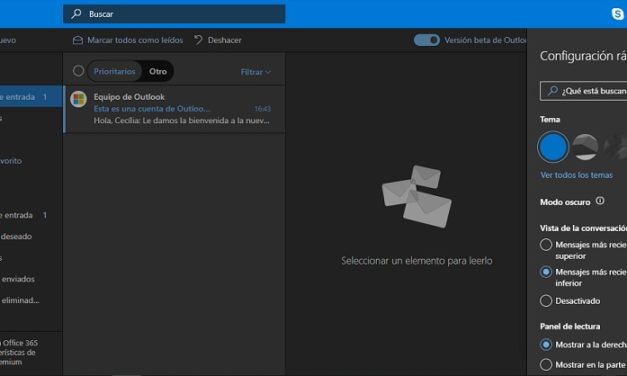Select the highlighted inbox folder in sidebar

coord(31,97)
